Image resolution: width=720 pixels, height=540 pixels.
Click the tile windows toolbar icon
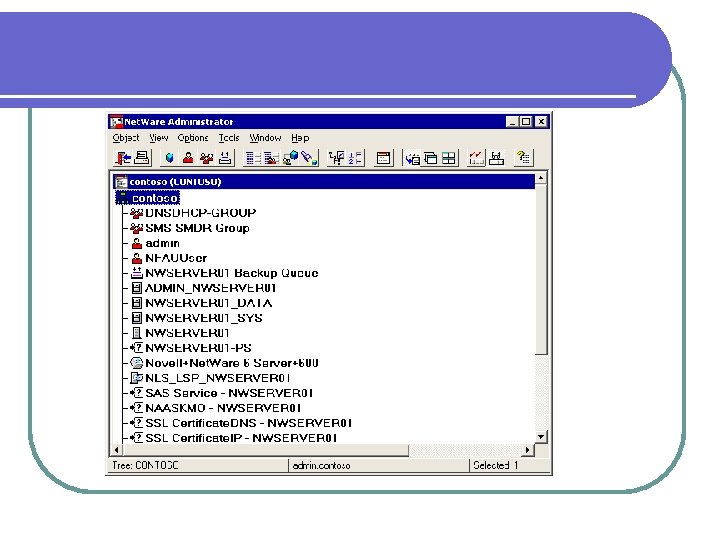tap(449, 158)
